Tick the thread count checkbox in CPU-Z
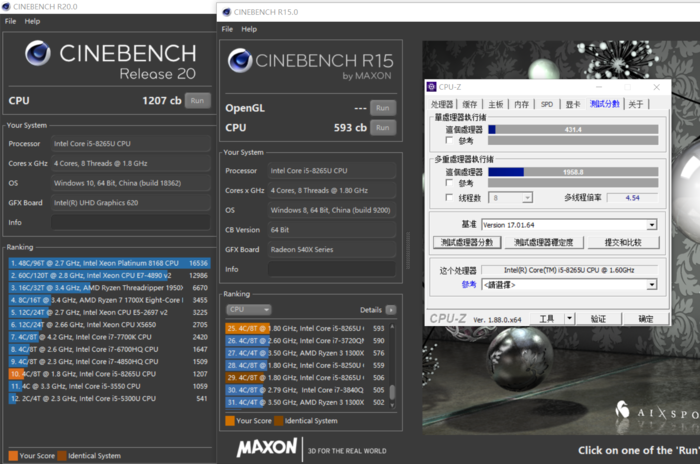 click(x=451, y=197)
